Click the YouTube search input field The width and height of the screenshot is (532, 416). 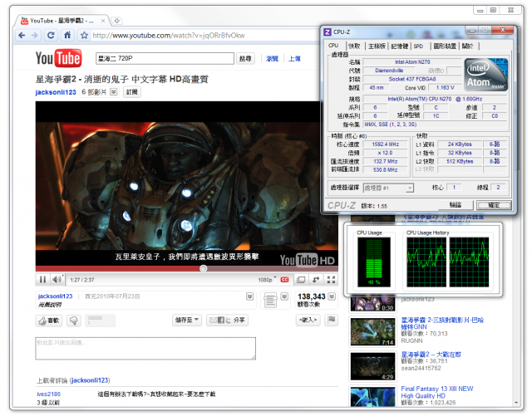(x=165, y=58)
